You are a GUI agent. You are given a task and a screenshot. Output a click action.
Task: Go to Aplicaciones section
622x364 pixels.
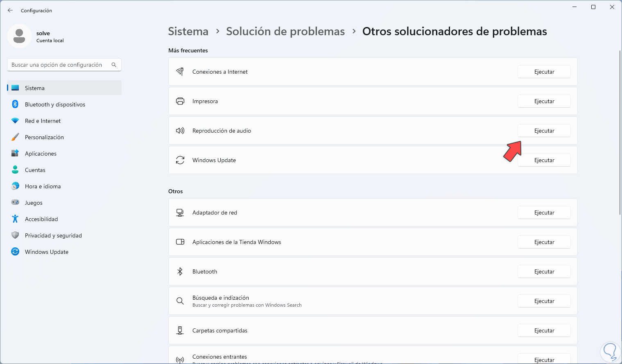pyautogui.click(x=41, y=154)
